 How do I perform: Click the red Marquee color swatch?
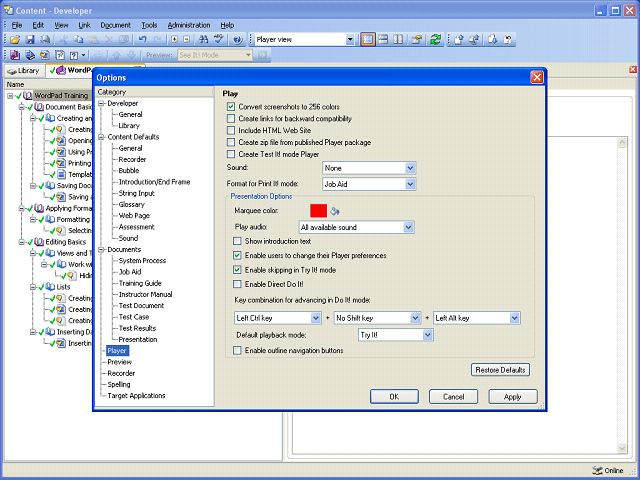[318, 211]
